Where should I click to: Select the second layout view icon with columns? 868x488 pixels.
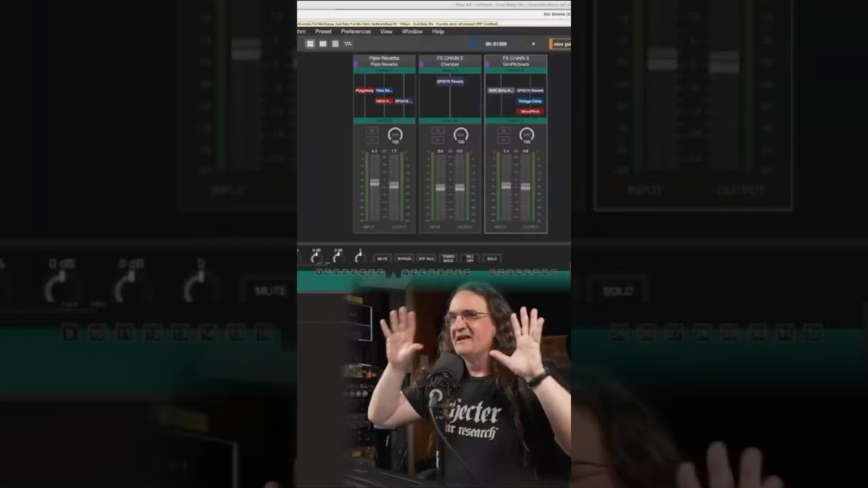[323, 43]
